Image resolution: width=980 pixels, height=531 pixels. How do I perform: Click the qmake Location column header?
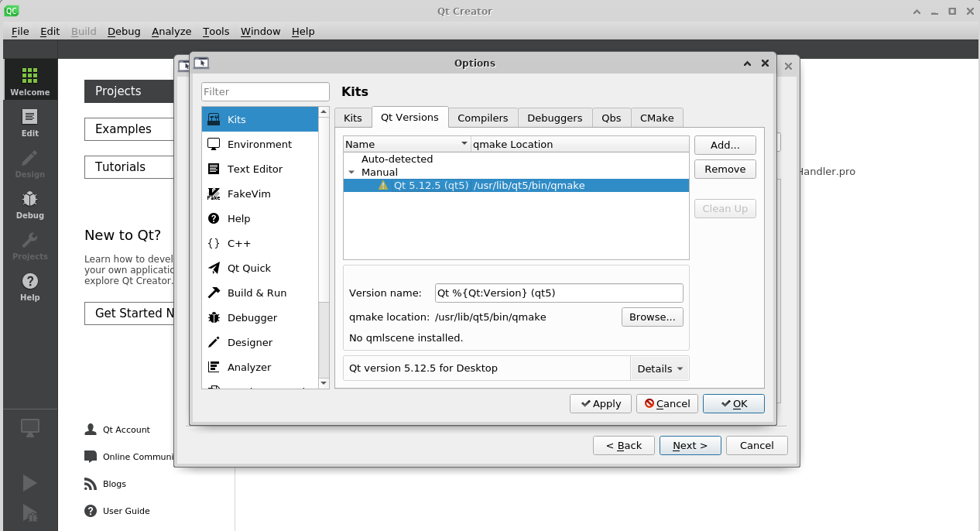(x=580, y=144)
